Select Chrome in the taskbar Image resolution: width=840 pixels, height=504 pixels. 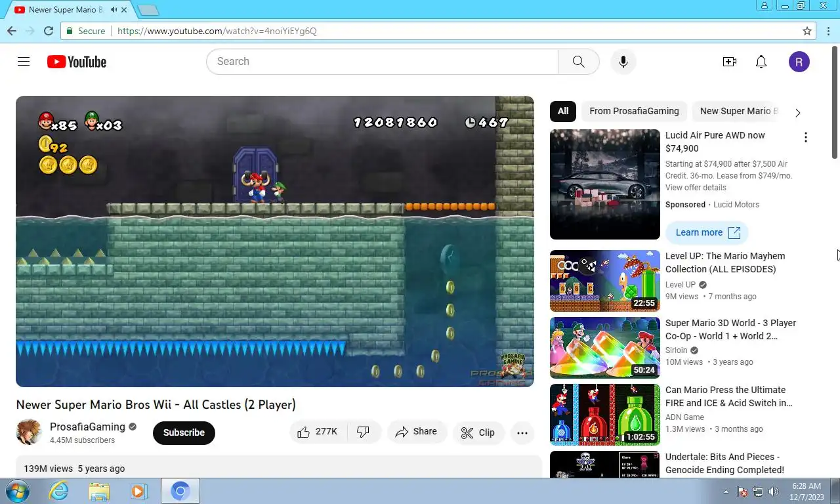coord(180,491)
